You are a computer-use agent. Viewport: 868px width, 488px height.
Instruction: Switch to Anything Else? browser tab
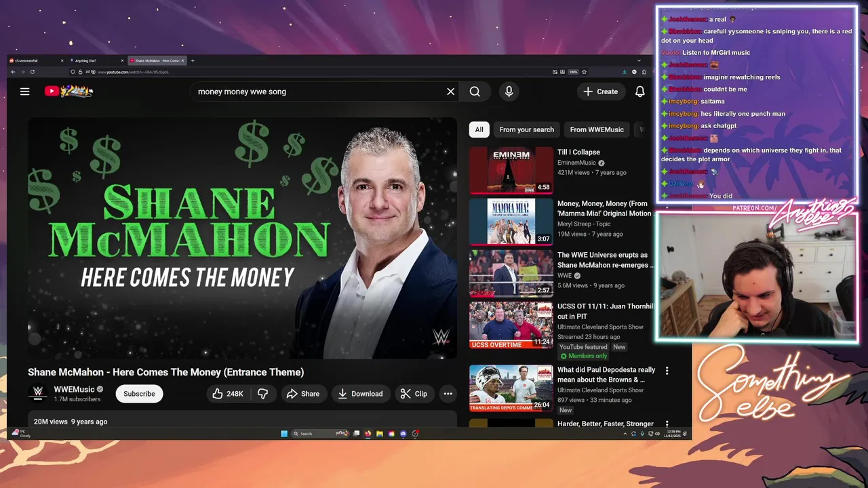tap(97, 60)
